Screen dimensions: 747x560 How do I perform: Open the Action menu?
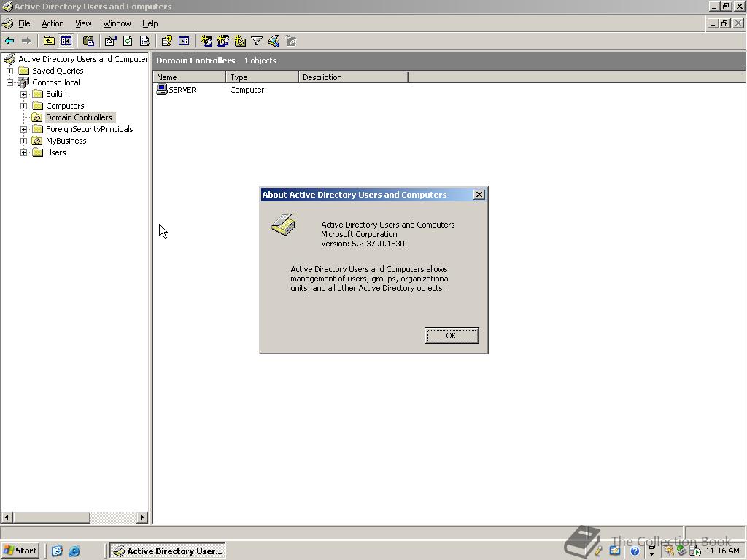pos(53,23)
